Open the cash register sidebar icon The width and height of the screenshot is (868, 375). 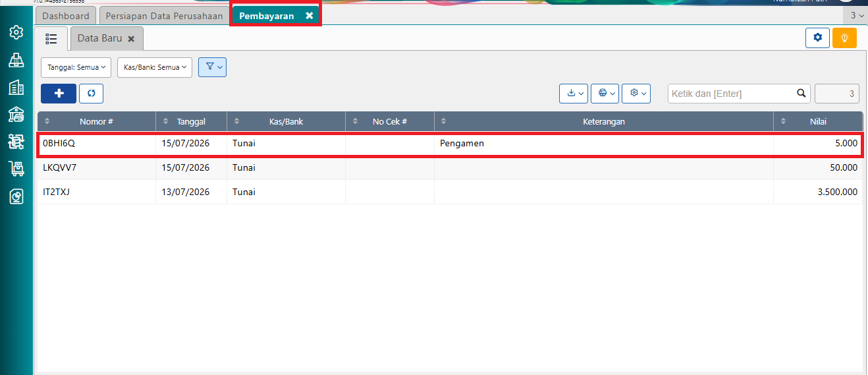16,60
